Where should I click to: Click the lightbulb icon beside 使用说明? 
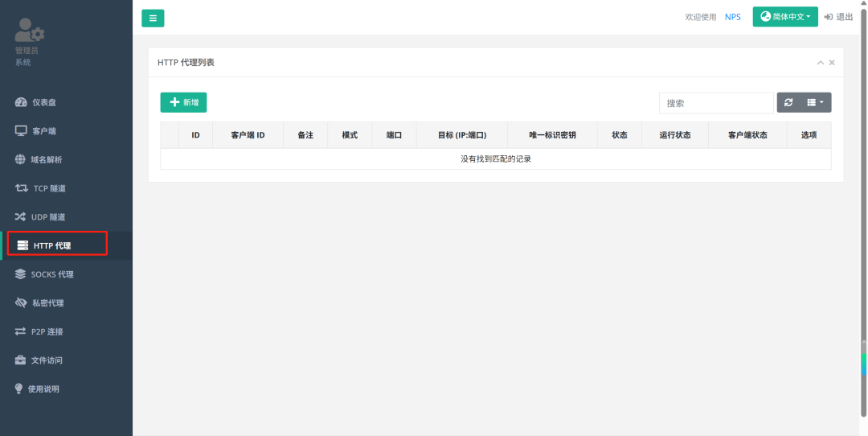tap(18, 389)
